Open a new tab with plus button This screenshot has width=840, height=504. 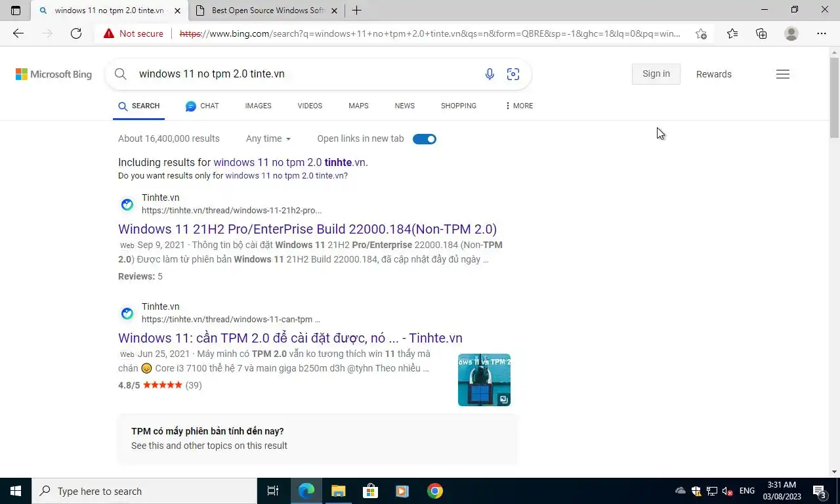[356, 10]
